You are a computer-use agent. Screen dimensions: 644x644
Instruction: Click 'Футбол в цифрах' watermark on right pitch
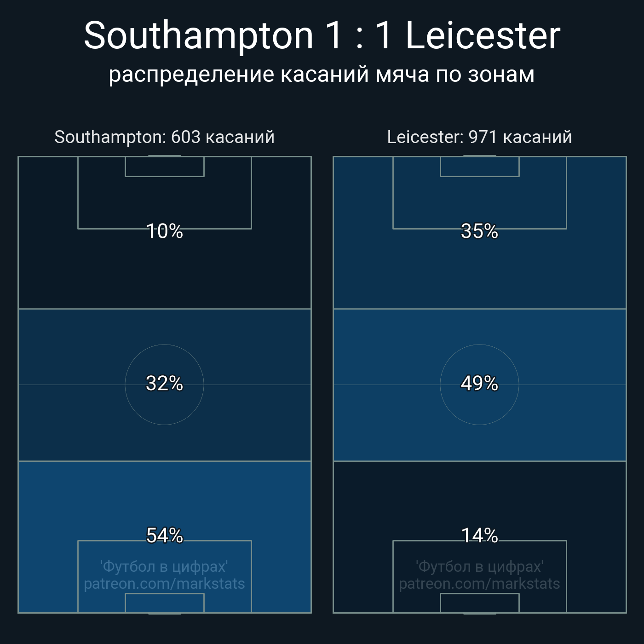click(x=479, y=567)
